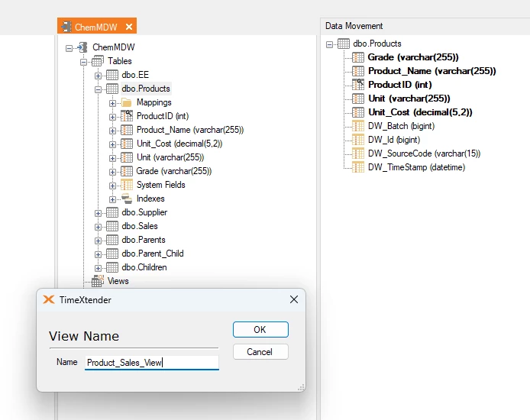This screenshot has height=420, width=530.
Task: Click the Unit field icon in the tree
Action: (x=127, y=157)
